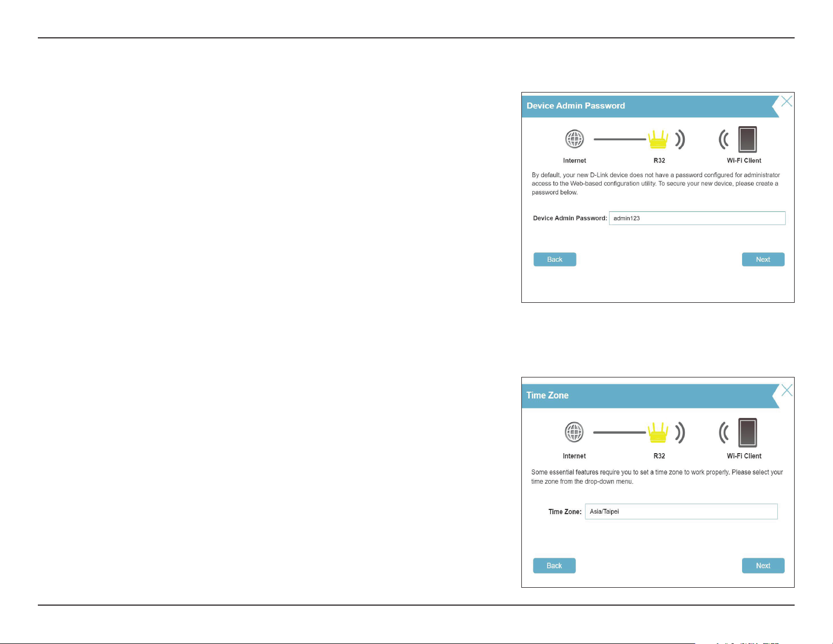Image resolution: width=833 pixels, height=644 pixels.
Task: Click the Wi-Fi Client device icon in Device Admin Password dialog
Action: [x=747, y=139]
